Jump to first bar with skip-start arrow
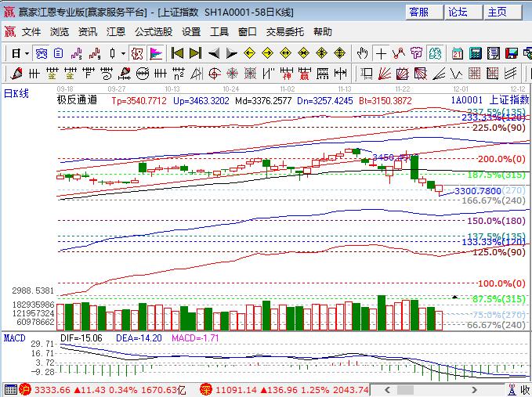The height and width of the screenshot is (397, 532). (177, 53)
